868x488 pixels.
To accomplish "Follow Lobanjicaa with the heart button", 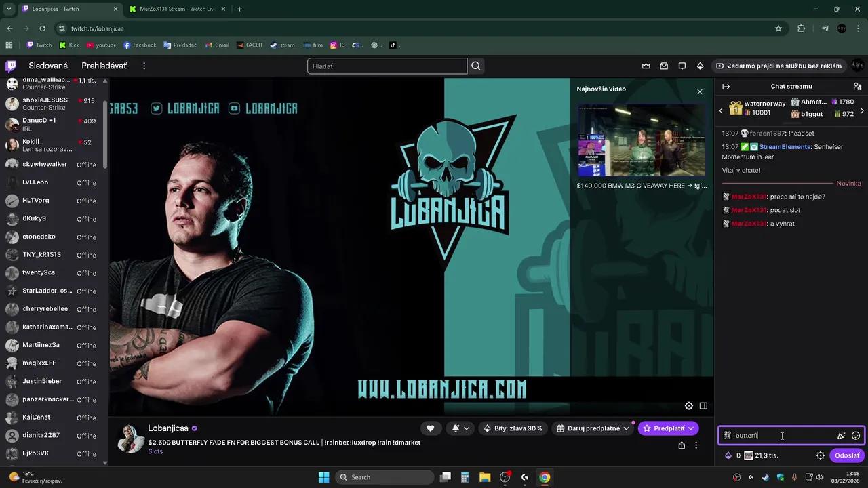I will (x=431, y=428).
